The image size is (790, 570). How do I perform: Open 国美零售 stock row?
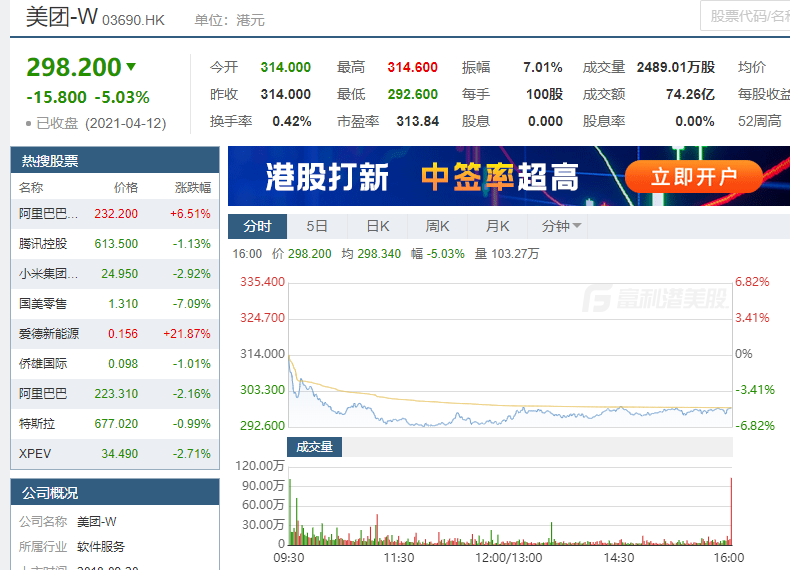click(x=115, y=304)
